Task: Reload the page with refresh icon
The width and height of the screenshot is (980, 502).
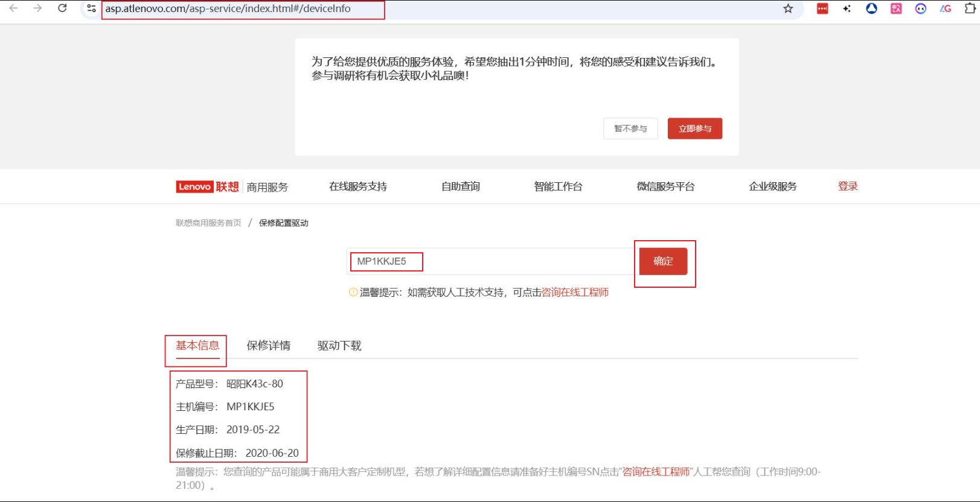Action: [x=62, y=8]
